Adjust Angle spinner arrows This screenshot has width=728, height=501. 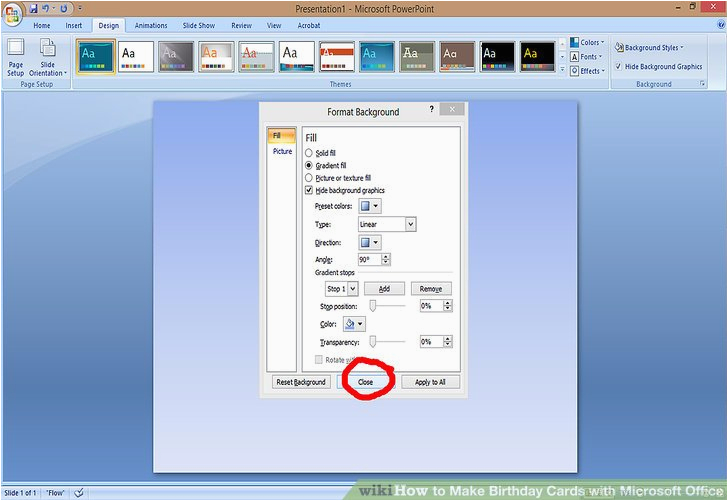tap(386, 260)
